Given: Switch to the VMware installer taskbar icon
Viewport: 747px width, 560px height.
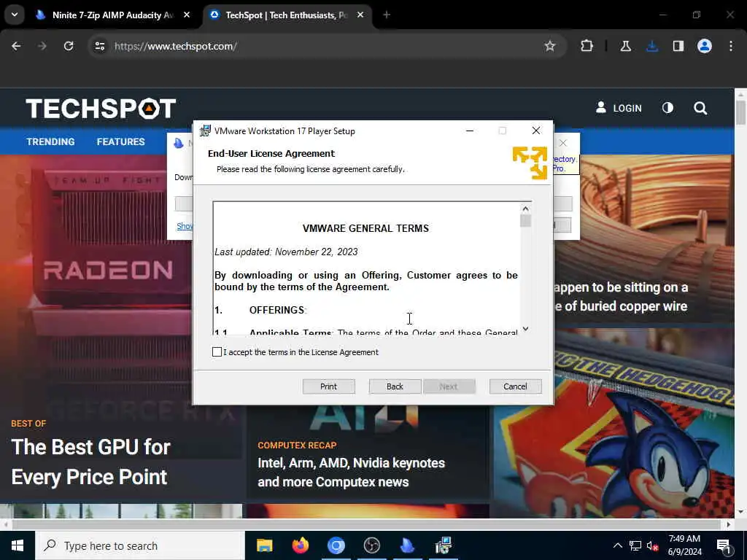Looking at the screenshot, I should 443,545.
